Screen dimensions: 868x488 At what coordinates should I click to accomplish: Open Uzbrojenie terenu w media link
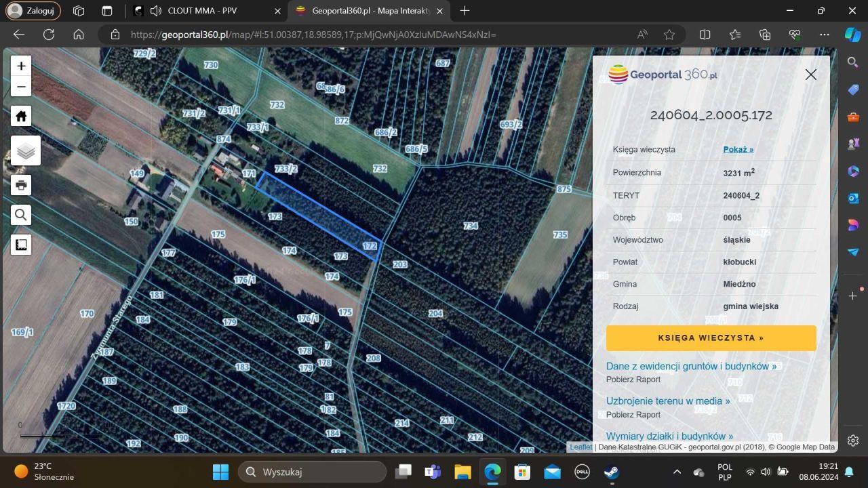[x=667, y=401]
